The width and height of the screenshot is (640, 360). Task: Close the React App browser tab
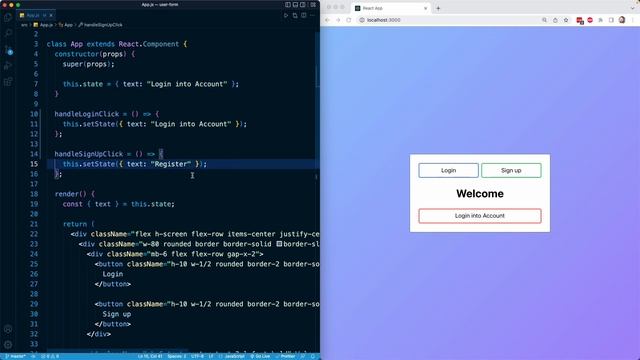[425, 8]
